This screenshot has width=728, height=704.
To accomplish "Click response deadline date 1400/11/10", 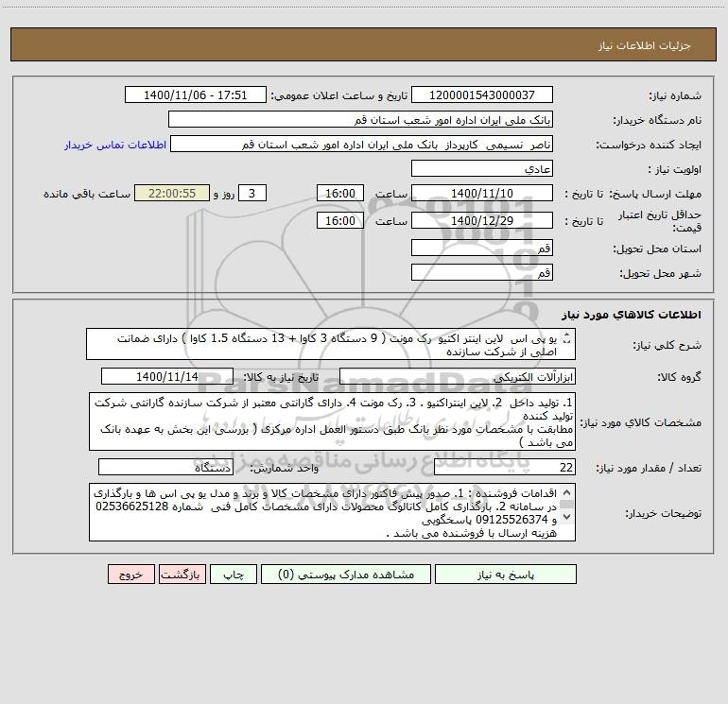I will pyautogui.click(x=482, y=193).
